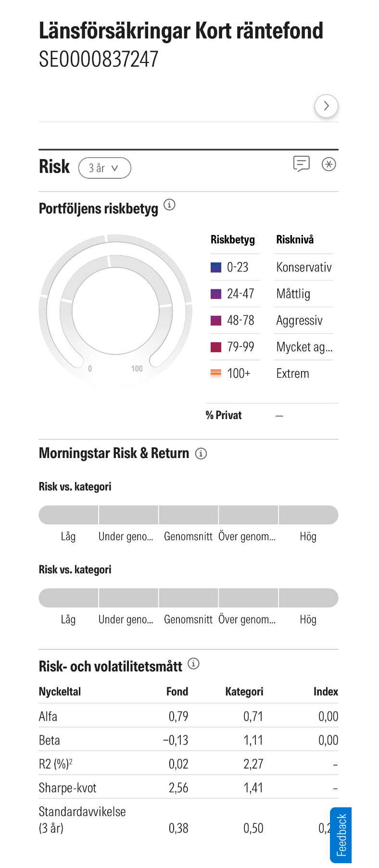Click the Sharpe-kvot row label
This screenshot has width=379, height=868.
click(68, 788)
